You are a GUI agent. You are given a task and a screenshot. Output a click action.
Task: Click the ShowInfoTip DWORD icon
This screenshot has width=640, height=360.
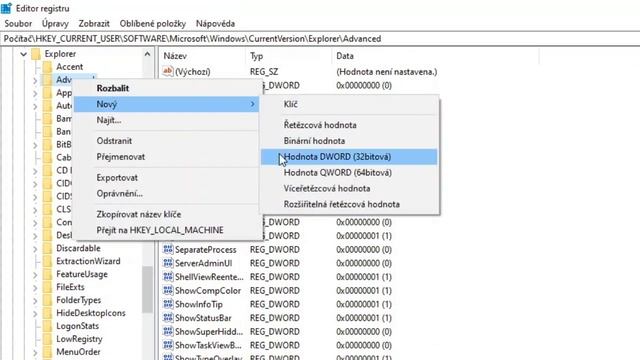168,304
